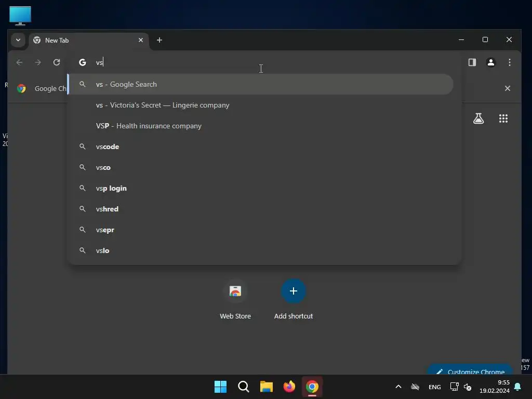Click the browser forward arrow

pos(38,62)
